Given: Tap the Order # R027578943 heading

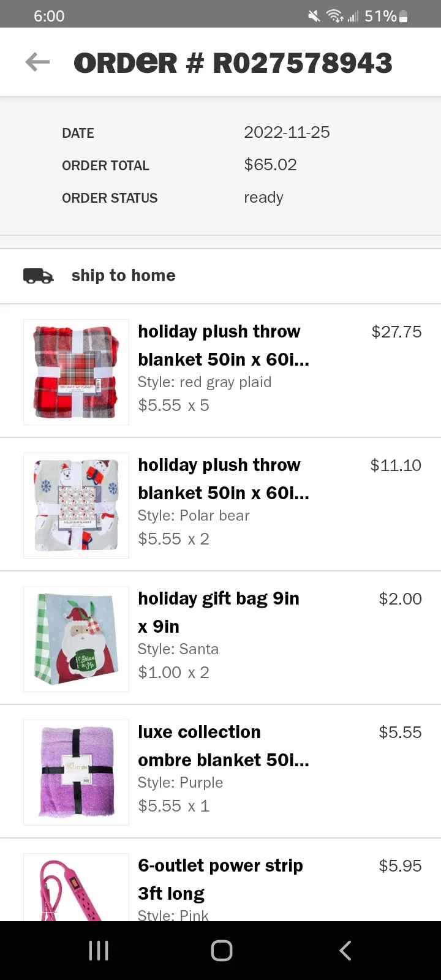Looking at the screenshot, I should (x=233, y=63).
